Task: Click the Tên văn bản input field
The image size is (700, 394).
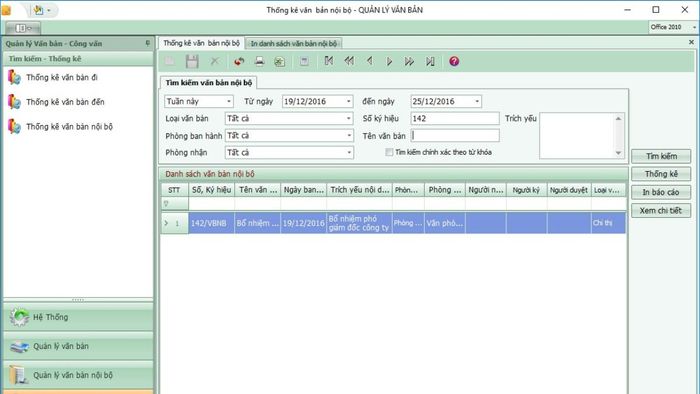Action: tap(454, 135)
